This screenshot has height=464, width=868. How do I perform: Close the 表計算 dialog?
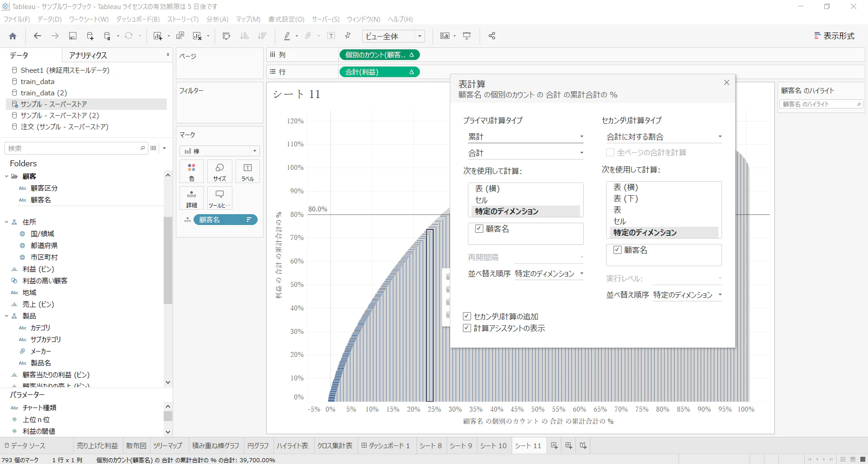[726, 83]
